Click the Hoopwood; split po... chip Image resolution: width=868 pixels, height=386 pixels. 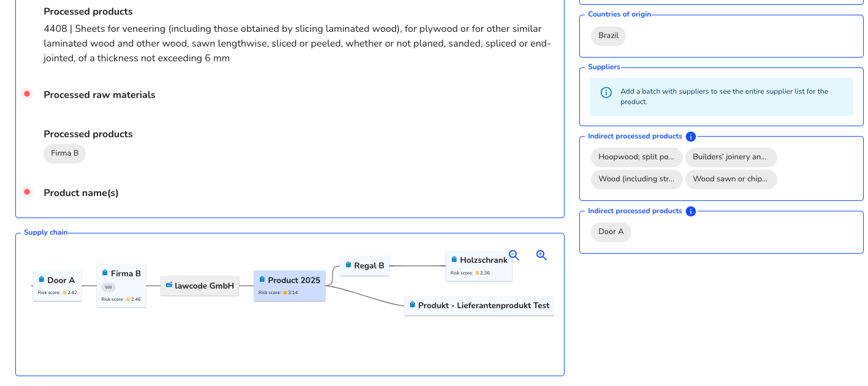[x=636, y=157]
